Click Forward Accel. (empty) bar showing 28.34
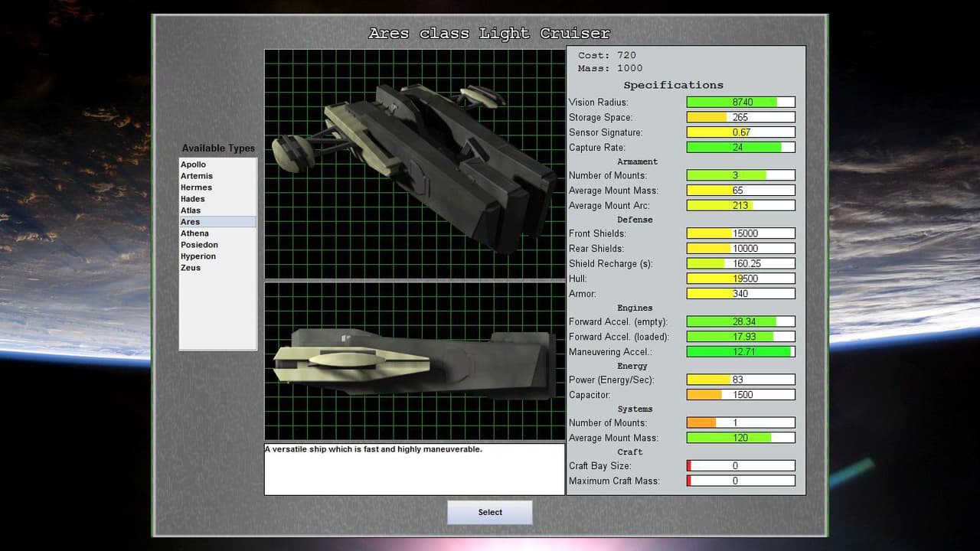980x551 pixels. [x=741, y=321]
